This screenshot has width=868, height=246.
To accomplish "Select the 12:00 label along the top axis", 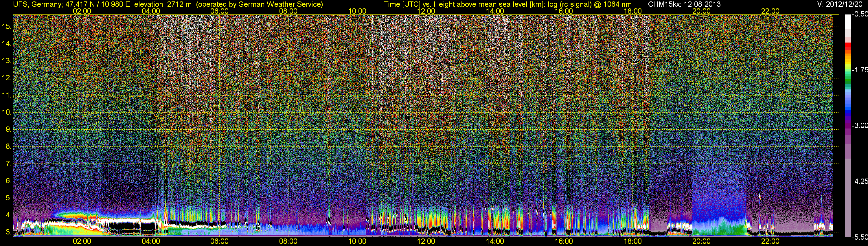I will [x=426, y=11].
